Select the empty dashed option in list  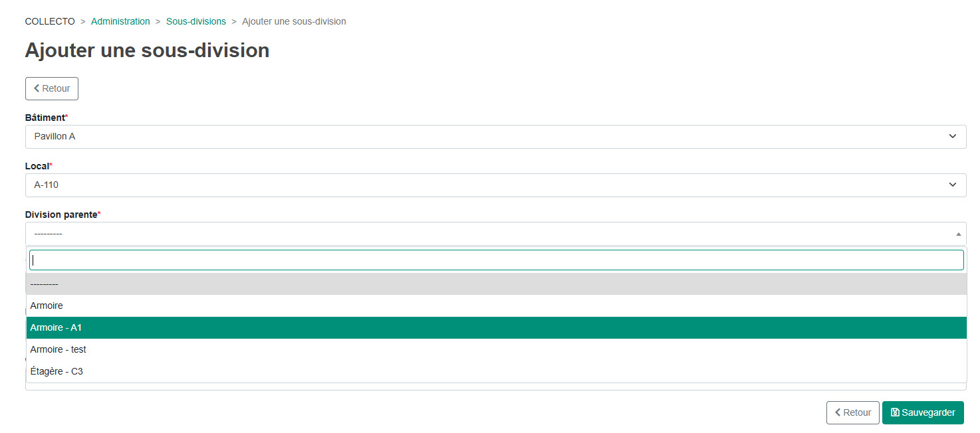(x=496, y=284)
